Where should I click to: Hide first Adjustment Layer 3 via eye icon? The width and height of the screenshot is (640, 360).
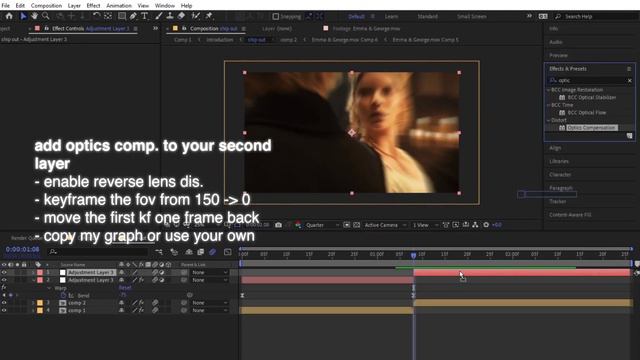click(x=4, y=272)
